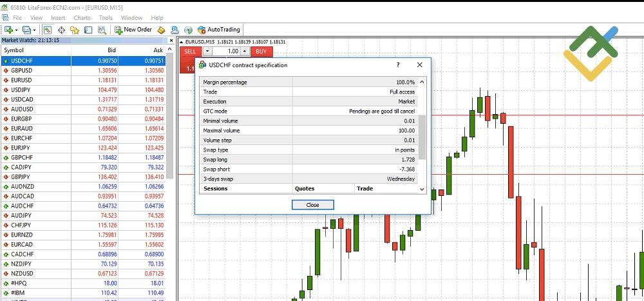Click the BUY button on chart
The width and height of the screenshot is (644, 301).
coord(261,52)
